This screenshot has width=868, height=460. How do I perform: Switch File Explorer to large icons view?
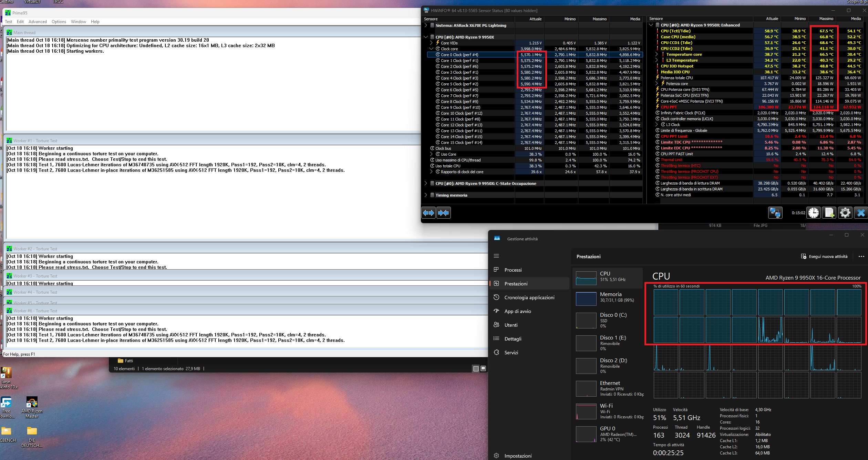[483, 369]
